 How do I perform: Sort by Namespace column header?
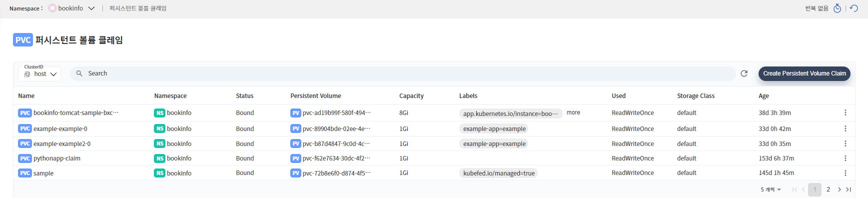[170, 96]
